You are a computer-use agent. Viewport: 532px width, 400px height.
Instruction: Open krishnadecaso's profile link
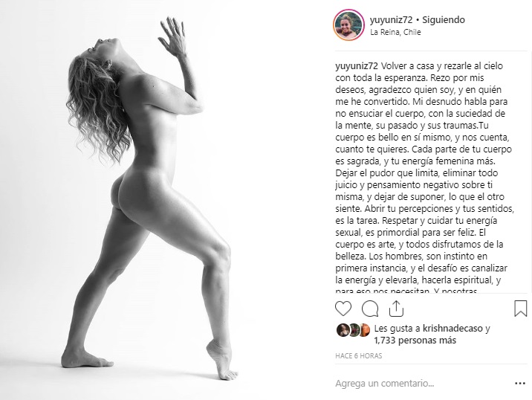(452, 329)
